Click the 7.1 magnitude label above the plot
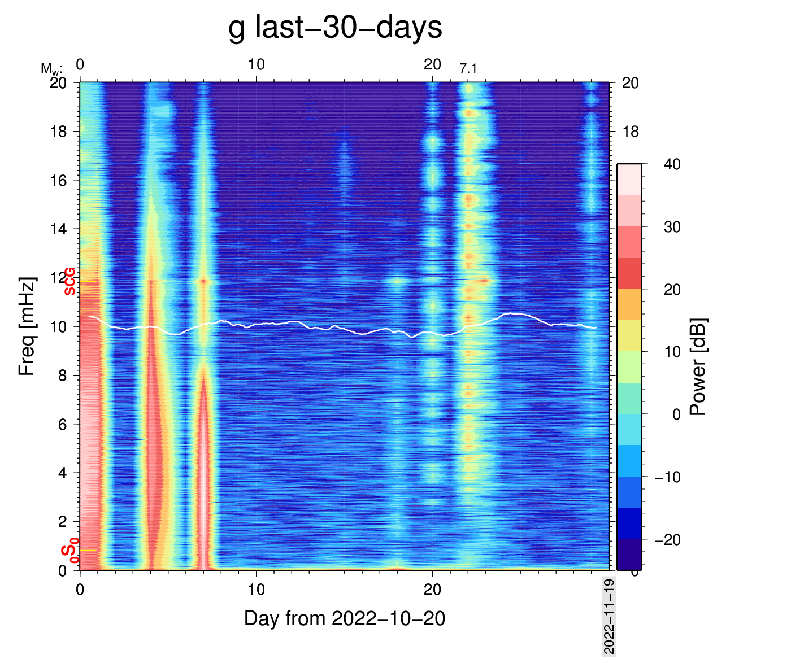The width and height of the screenshot is (791, 672). coord(468,69)
